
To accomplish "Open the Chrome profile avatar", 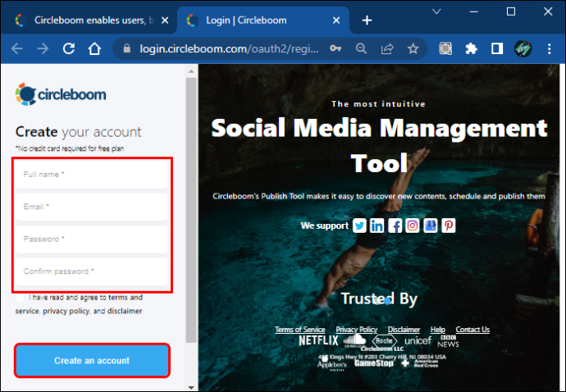I will [x=523, y=48].
